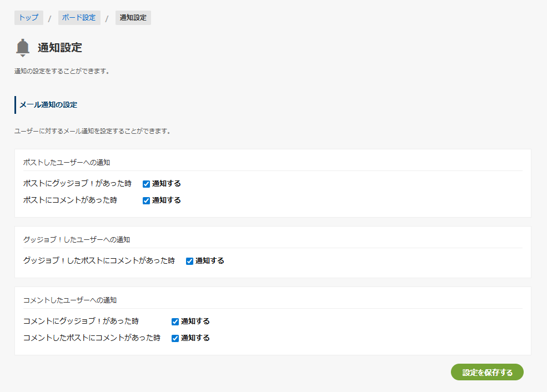Click the description 通知の設定をすることができます。
Image resolution: width=547 pixels, height=392 pixels.
point(62,71)
